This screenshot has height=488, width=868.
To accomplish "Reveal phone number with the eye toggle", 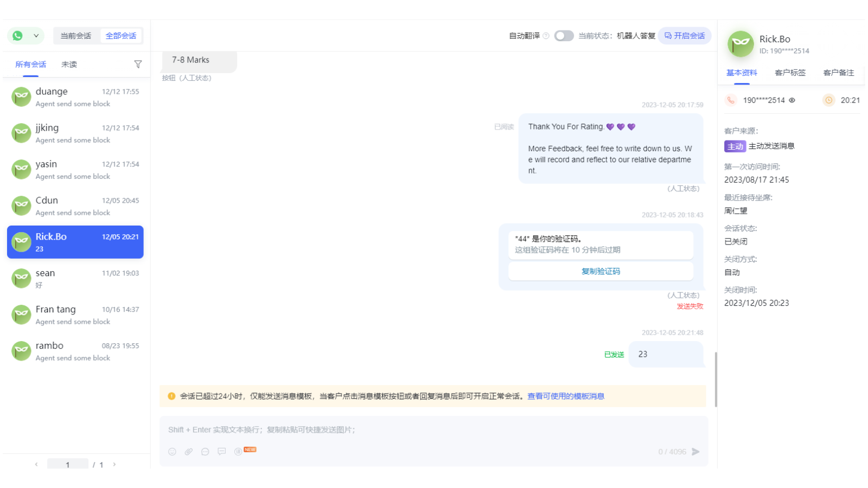I will [792, 100].
